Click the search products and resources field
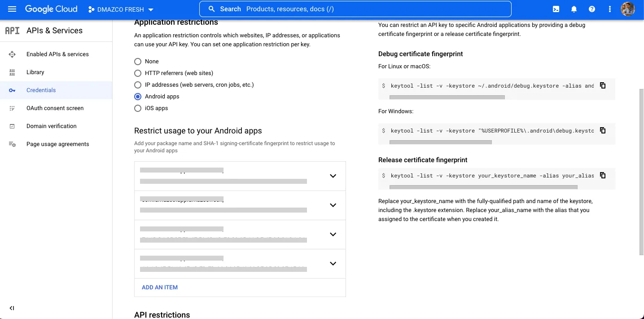 point(355,9)
